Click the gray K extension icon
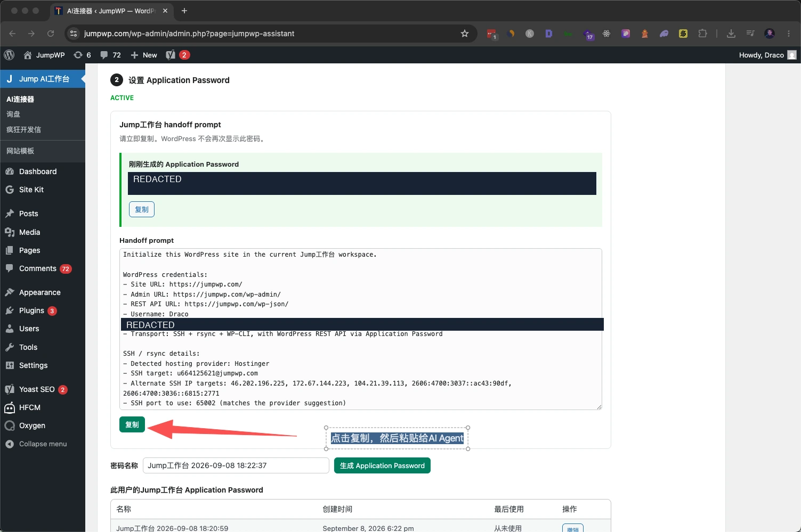This screenshot has height=532, width=801. pos(530,34)
